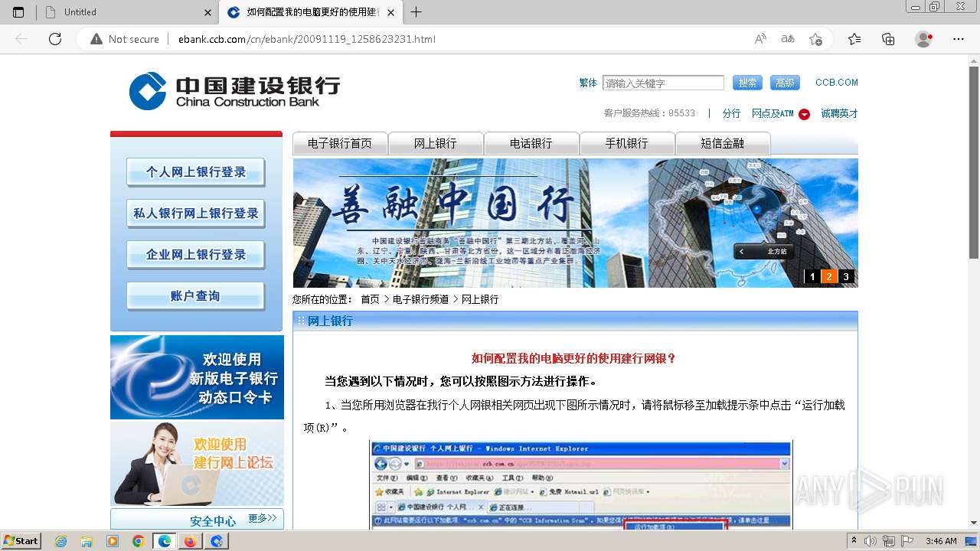Open File Explorer from taskbar
The image size is (980, 551).
click(x=87, y=541)
